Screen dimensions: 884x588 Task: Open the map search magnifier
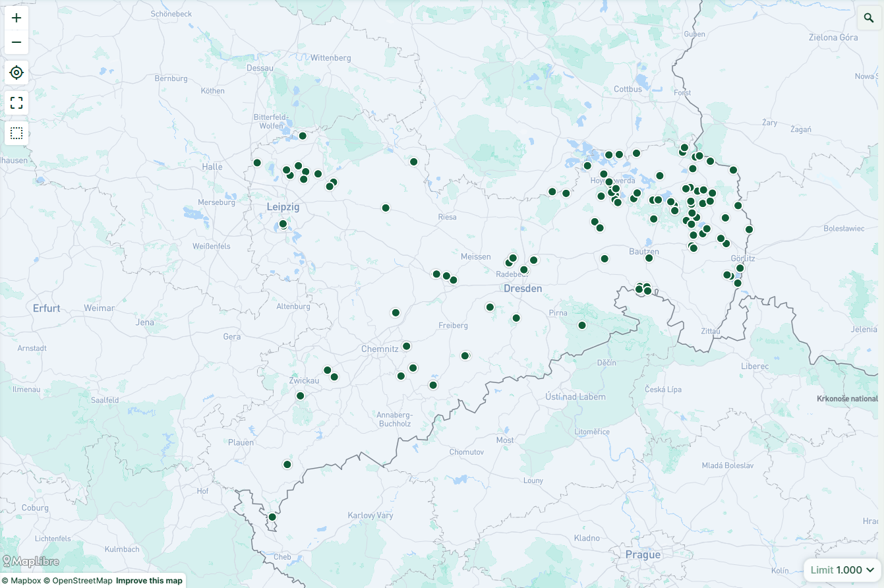(x=868, y=18)
